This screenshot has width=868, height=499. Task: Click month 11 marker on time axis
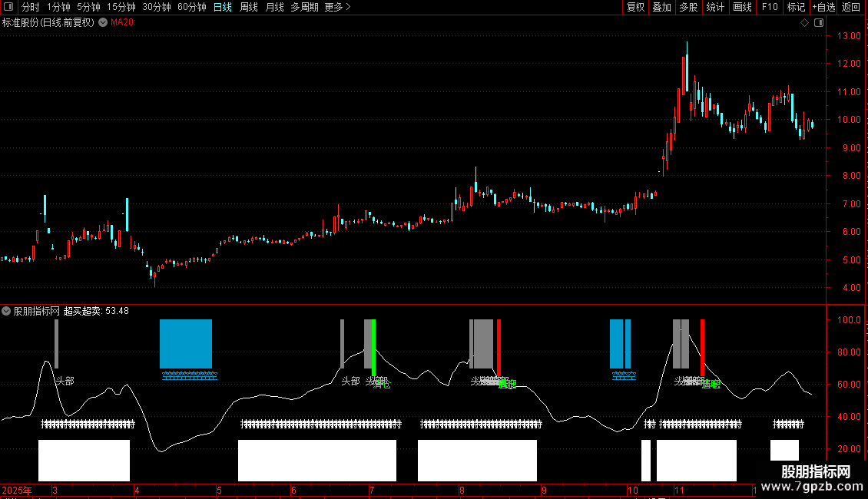(x=679, y=490)
